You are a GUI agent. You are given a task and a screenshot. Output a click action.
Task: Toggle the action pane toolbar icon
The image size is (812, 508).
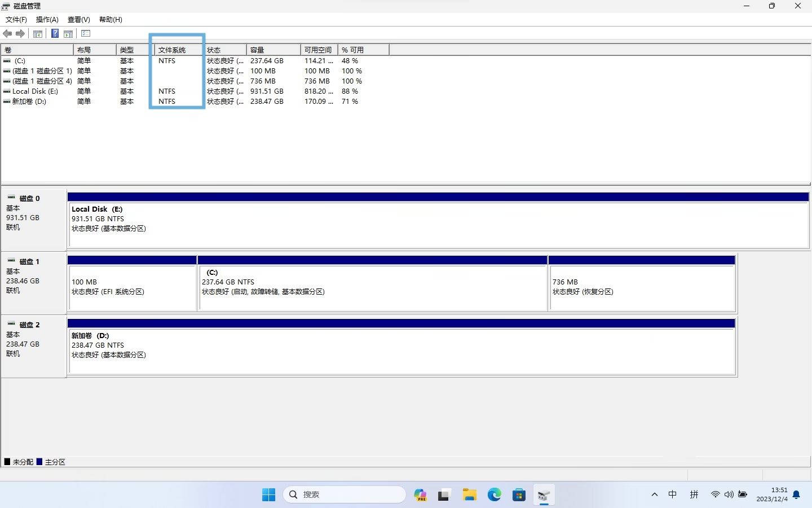[x=68, y=34]
